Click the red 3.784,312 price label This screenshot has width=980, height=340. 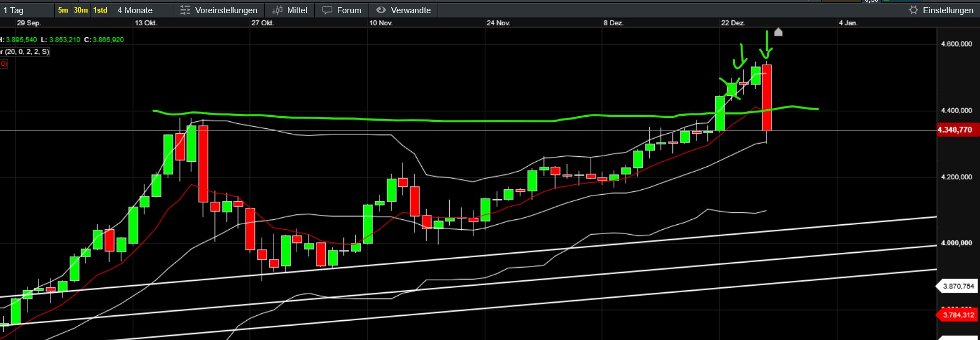(x=958, y=315)
